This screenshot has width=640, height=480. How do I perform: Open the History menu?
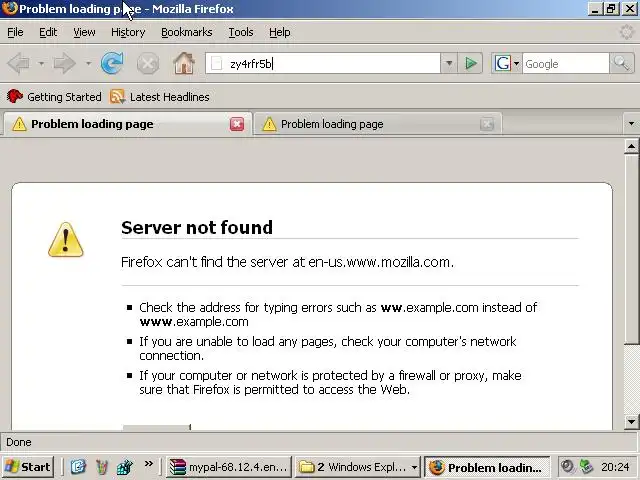tap(128, 32)
